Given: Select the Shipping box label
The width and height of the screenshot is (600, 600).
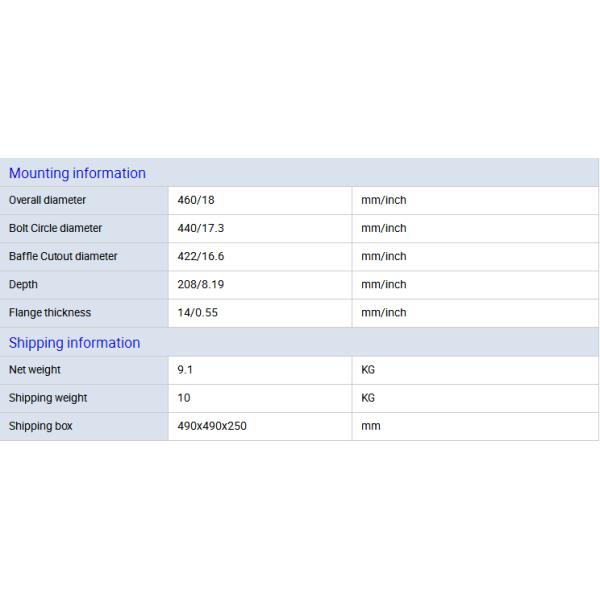Looking at the screenshot, I should click(41, 426).
